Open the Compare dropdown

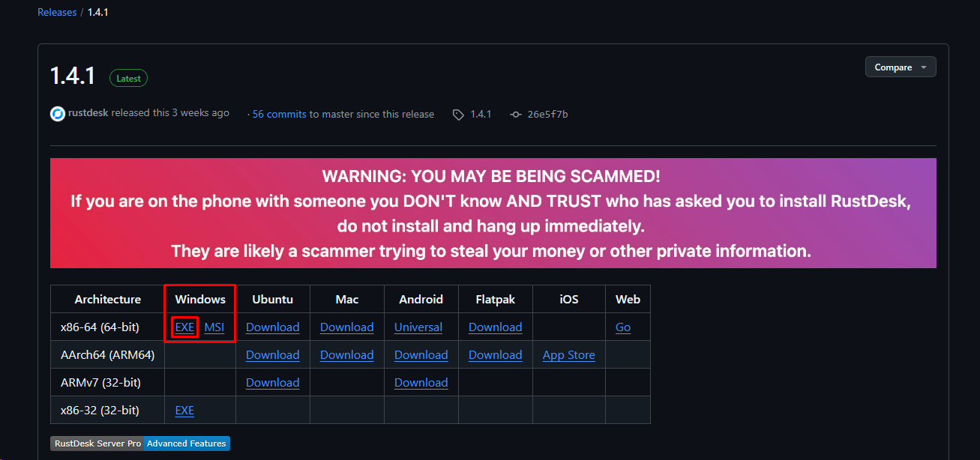900,67
